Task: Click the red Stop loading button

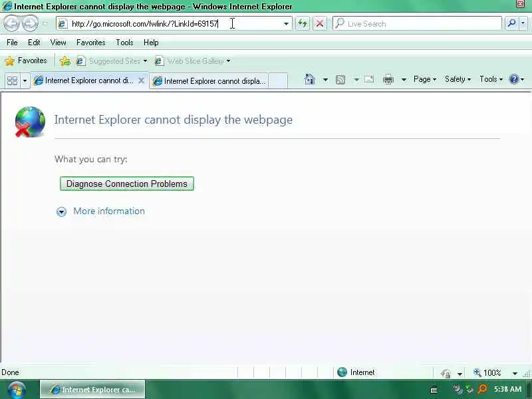Action: pyautogui.click(x=319, y=23)
